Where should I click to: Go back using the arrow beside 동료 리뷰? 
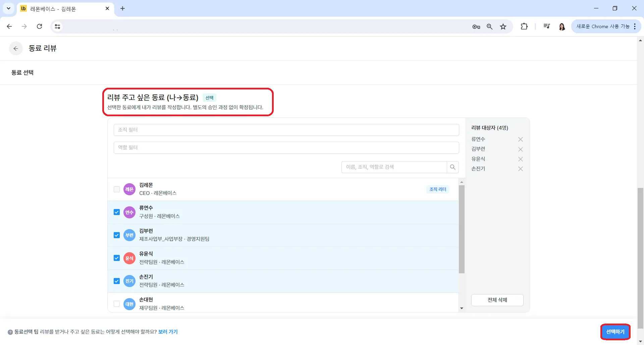16,49
